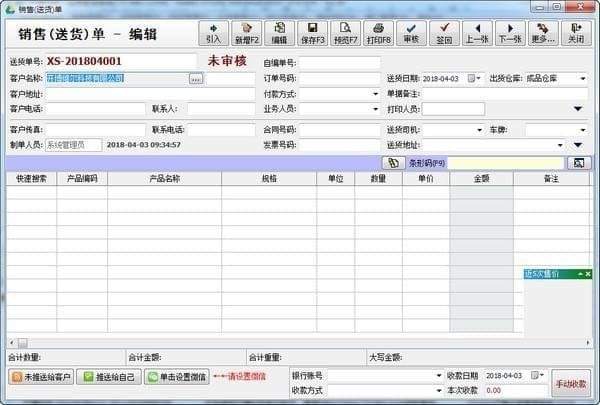Expand the 出货仓库 warehouse dropdown

point(582,78)
